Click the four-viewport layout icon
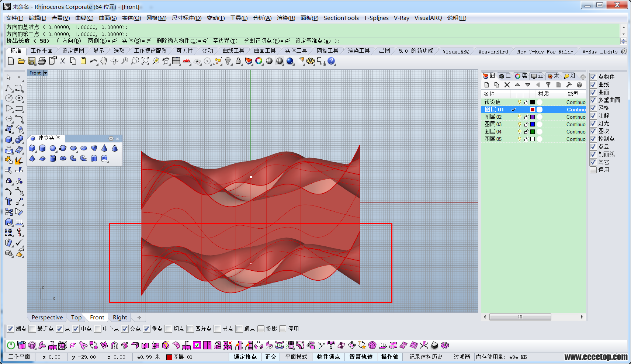The height and width of the screenshot is (364, 631). click(176, 61)
